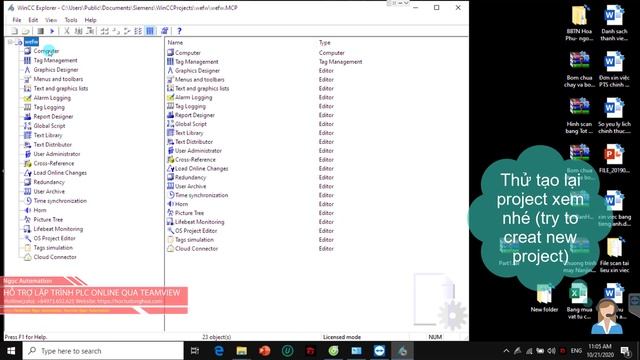Screen dimensions: 640x360
Task: Select Cloud Connector in the left tree
Action: (55, 257)
